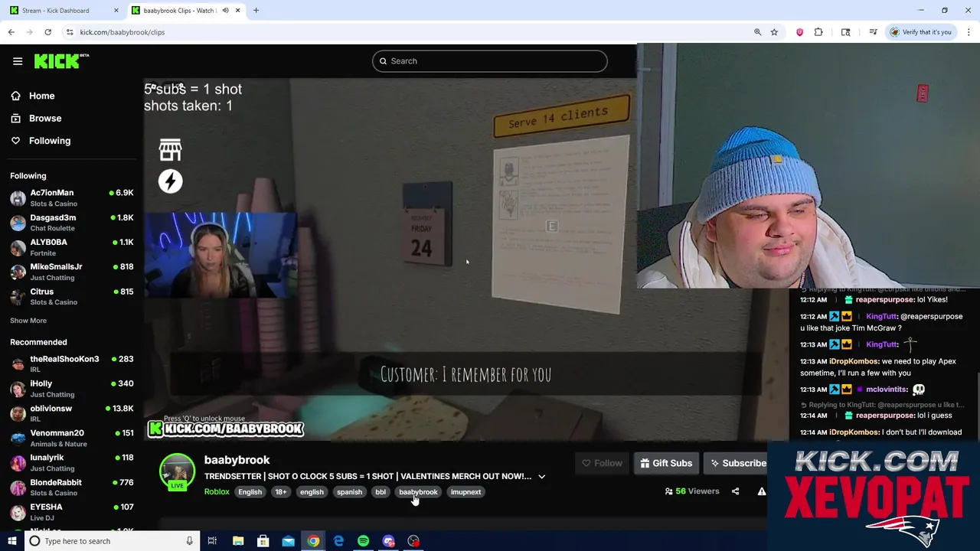
Task: Click the Browse icon in the sidebar
Action: 15,118
